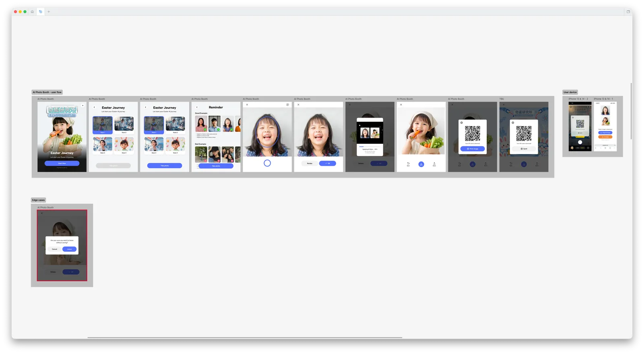Viewport: 644px width, 354px height.
Task: Click the switch camera icon on face capture screen
Action: click(287, 105)
